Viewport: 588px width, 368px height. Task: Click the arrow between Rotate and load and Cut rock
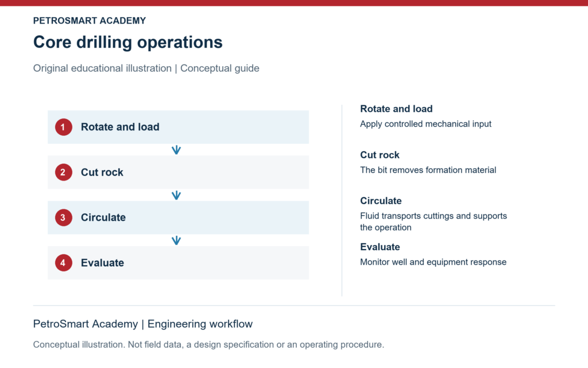point(176,150)
